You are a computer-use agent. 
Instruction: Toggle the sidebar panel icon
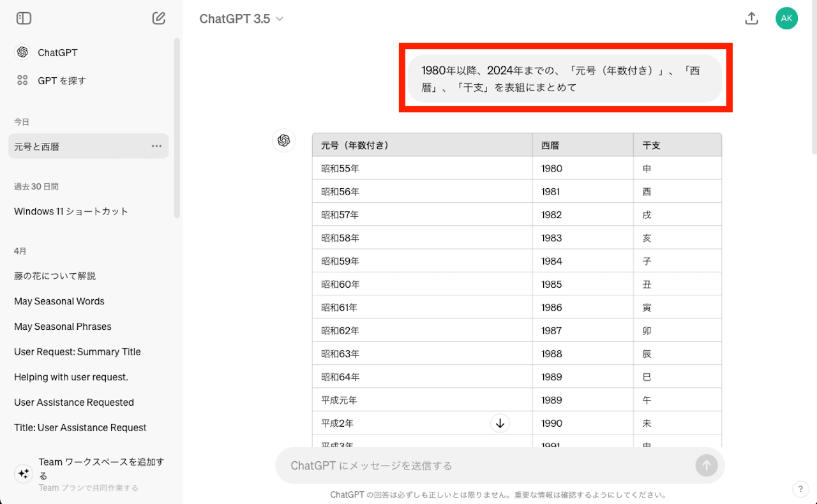(x=24, y=19)
